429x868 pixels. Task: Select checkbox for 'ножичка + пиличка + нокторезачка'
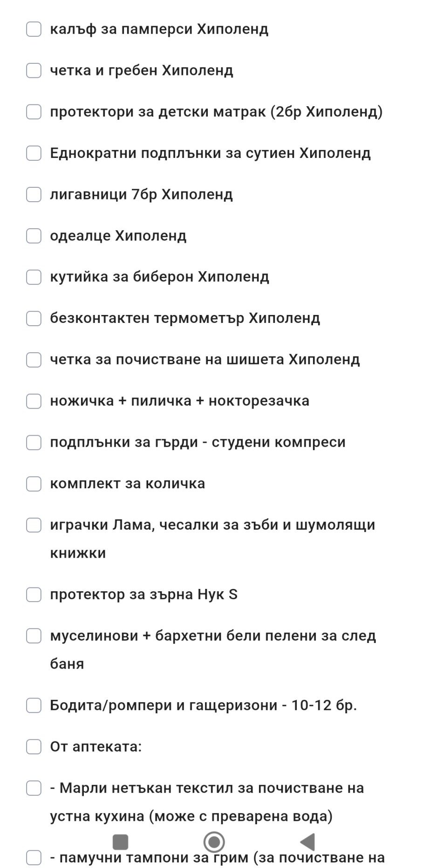click(x=34, y=401)
